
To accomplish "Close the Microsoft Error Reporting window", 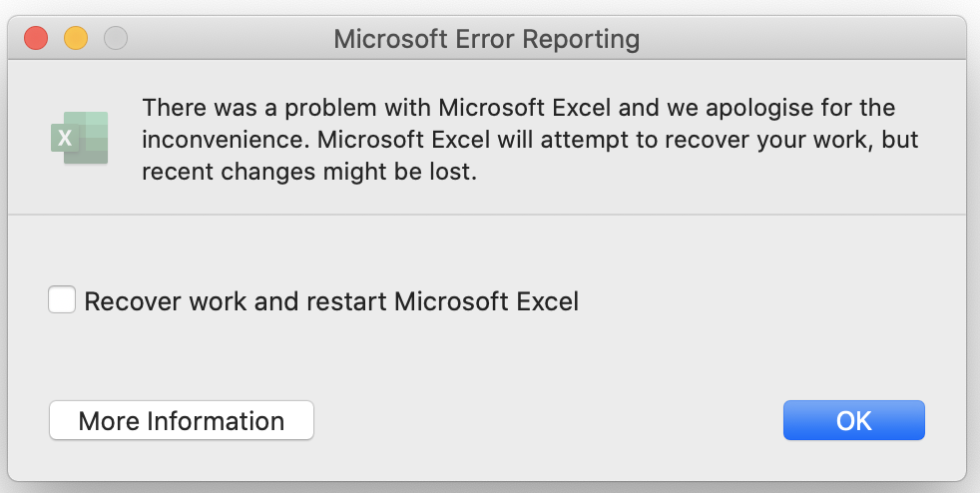I will point(37,39).
